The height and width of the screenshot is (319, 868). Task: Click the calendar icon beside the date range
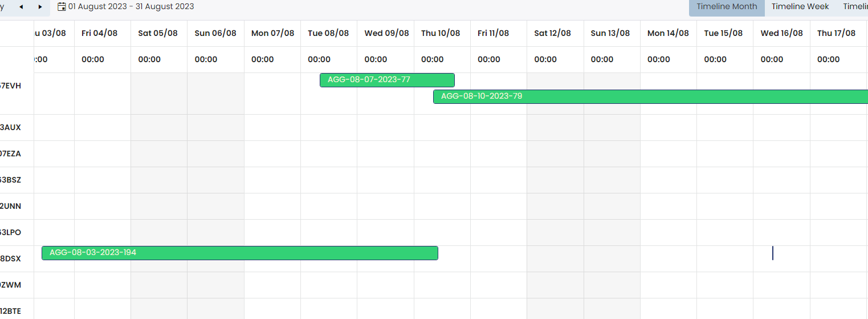pyautogui.click(x=62, y=7)
